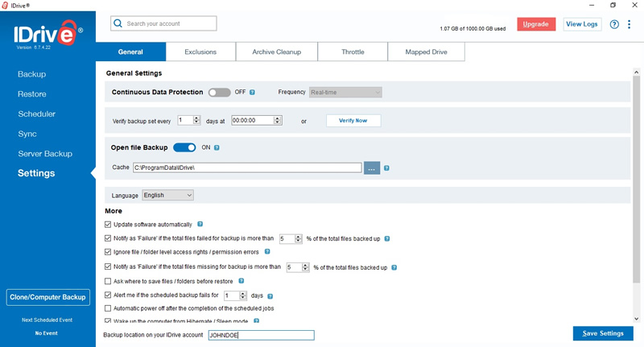
Task: Uncheck Update software automatically
Action: point(108,225)
